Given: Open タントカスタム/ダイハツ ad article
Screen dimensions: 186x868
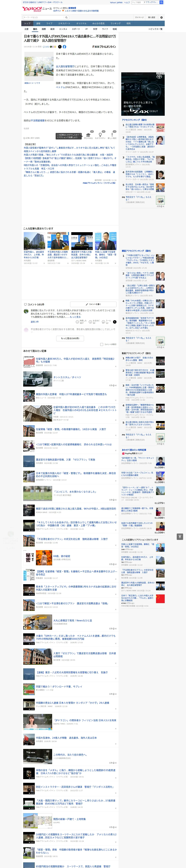Looking at the screenshot, I should (x=67, y=377).
